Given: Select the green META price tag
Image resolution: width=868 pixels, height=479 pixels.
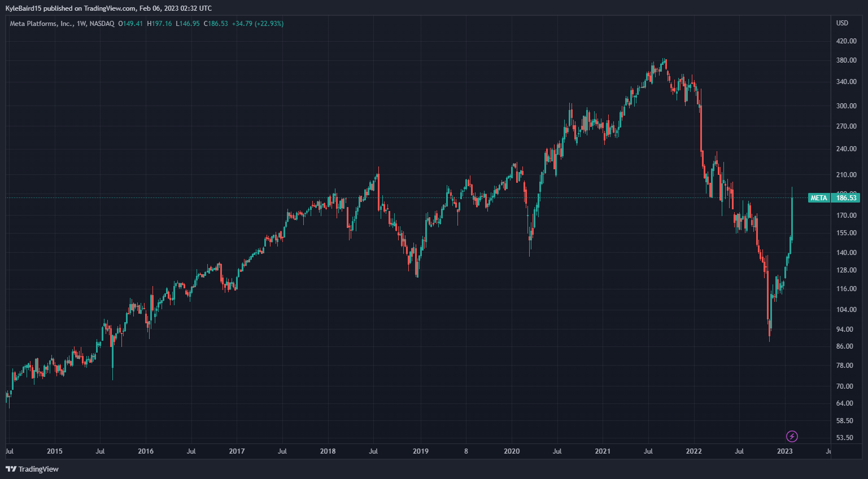Looking at the screenshot, I should [819, 197].
